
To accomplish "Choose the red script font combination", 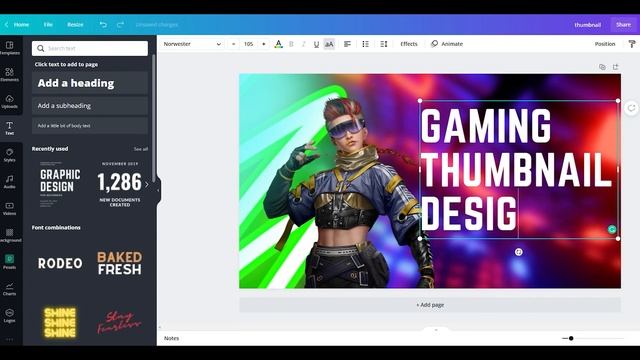I will click(120, 322).
